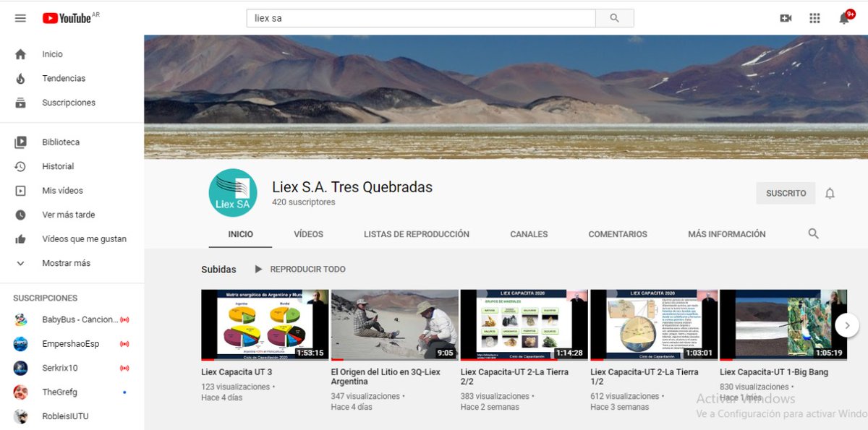Open the 9:05 desert video thumbnail
Viewport: 868px width, 430px height.
pos(394,325)
